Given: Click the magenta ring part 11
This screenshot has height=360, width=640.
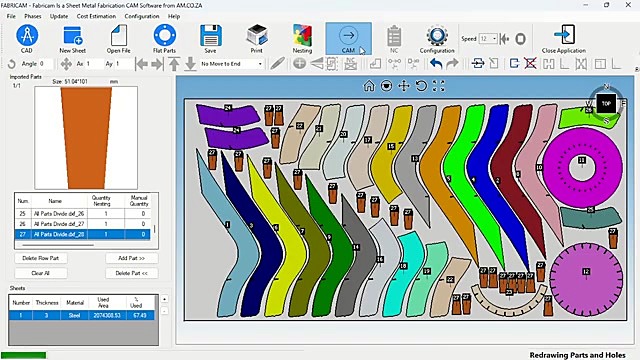Looking at the screenshot, I should (582, 167).
